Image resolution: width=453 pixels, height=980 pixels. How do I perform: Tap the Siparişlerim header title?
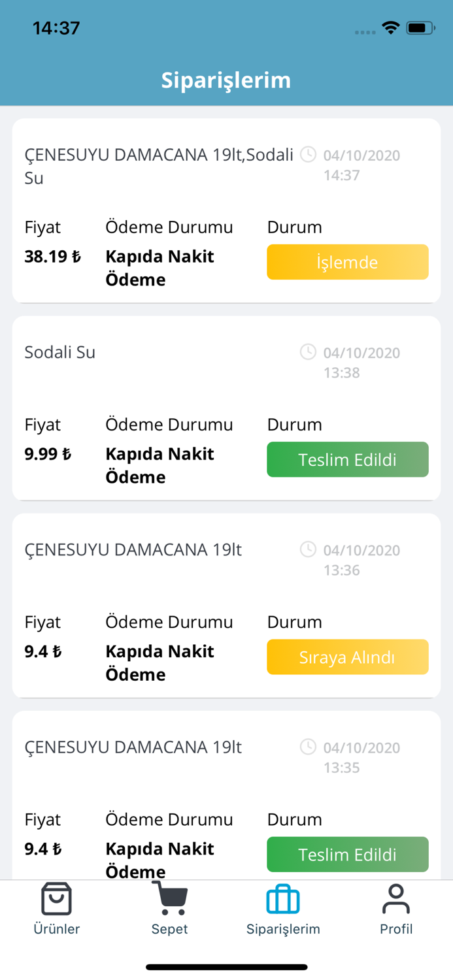226,80
